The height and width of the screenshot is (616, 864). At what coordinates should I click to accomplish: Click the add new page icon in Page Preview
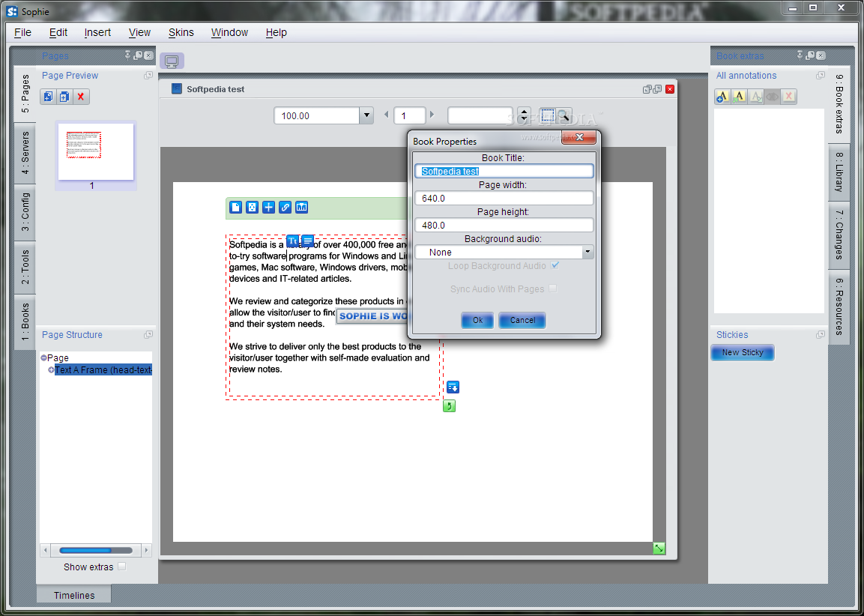tap(48, 97)
